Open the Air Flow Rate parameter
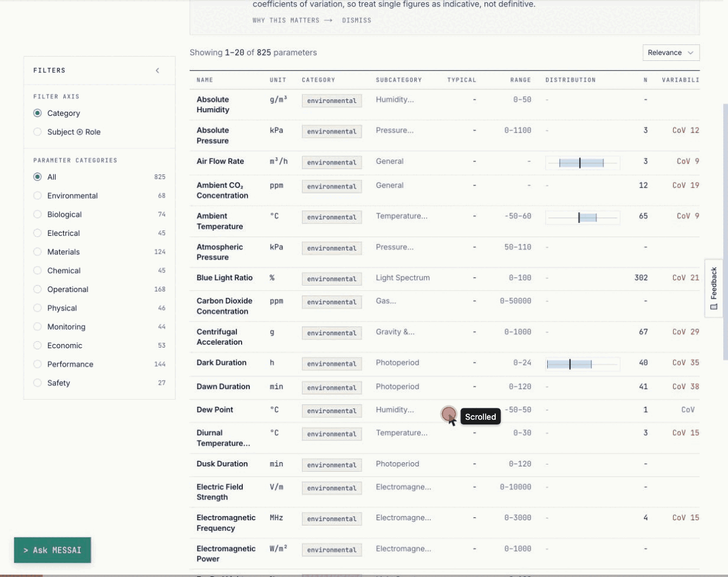This screenshot has width=728, height=577. [x=220, y=161]
